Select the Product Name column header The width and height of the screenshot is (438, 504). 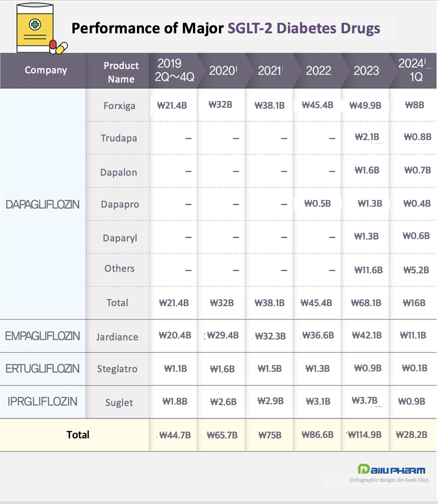[121, 72]
